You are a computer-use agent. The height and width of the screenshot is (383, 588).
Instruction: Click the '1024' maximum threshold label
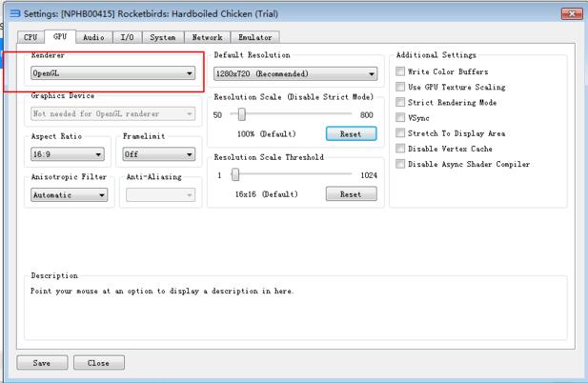(369, 175)
